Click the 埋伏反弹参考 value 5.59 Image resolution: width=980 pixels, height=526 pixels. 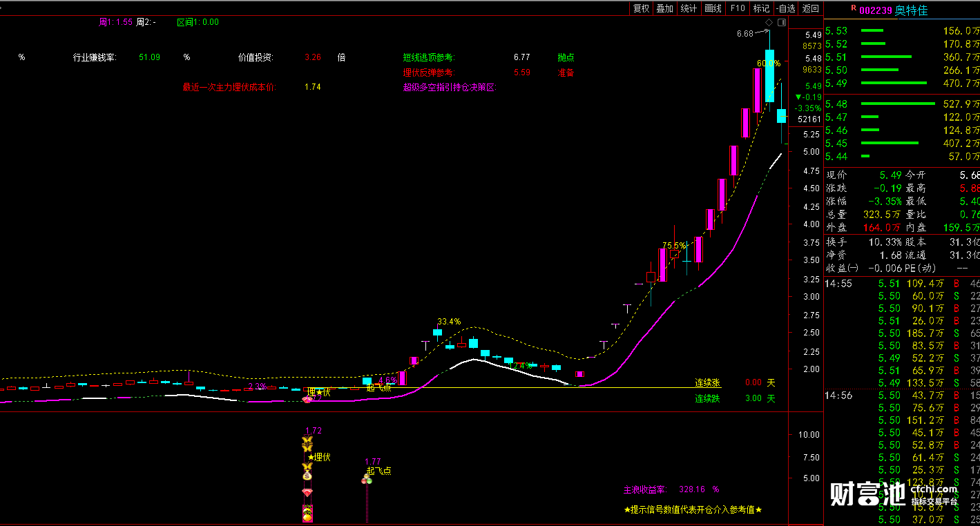click(522, 72)
